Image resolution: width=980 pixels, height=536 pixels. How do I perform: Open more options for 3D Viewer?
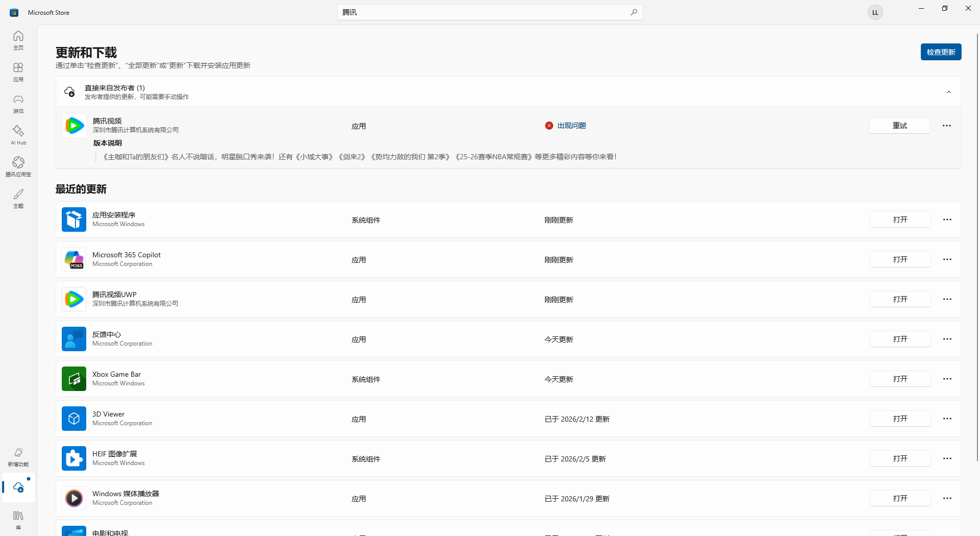pos(947,419)
